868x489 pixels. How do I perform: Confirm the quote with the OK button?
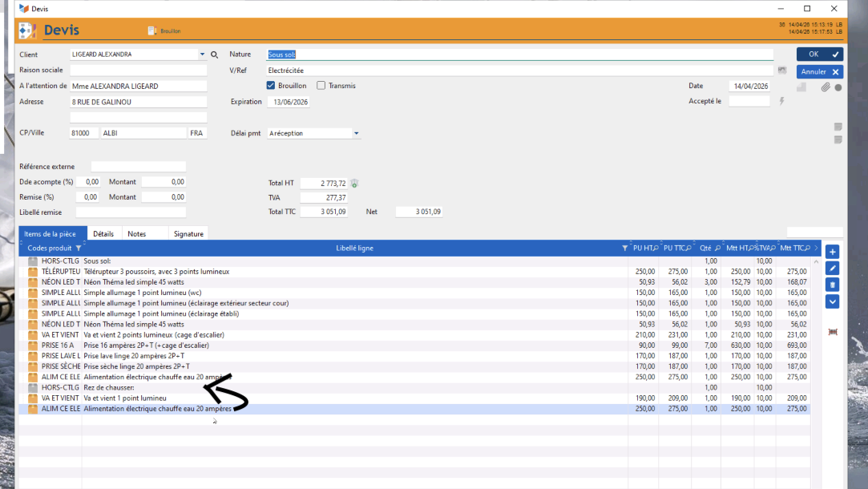[x=819, y=55]
